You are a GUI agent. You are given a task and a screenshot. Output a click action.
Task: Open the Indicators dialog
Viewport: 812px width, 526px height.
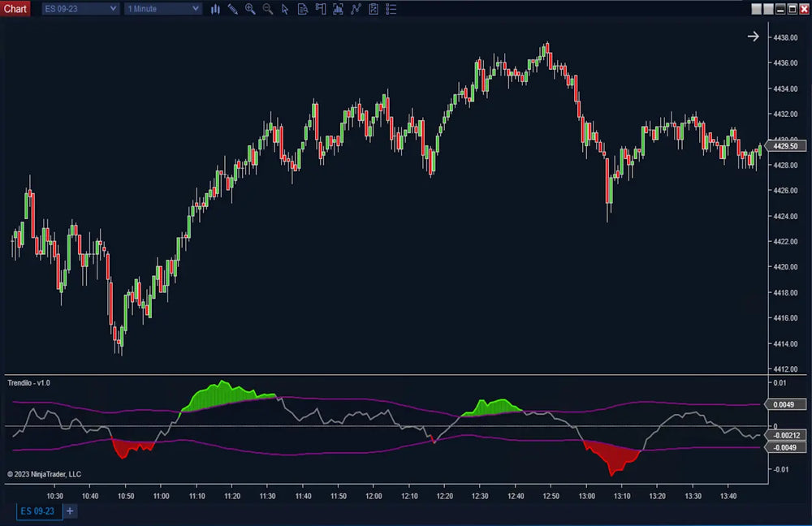point(356,9)
